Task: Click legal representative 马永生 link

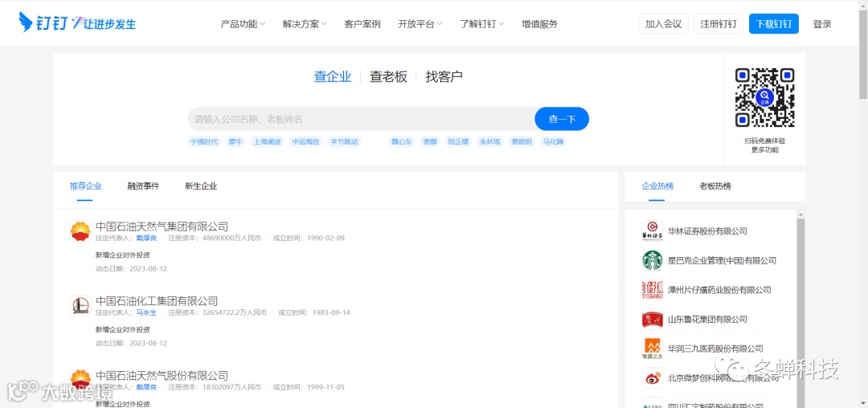Action: pyautogui.click(x=147, y=312)
